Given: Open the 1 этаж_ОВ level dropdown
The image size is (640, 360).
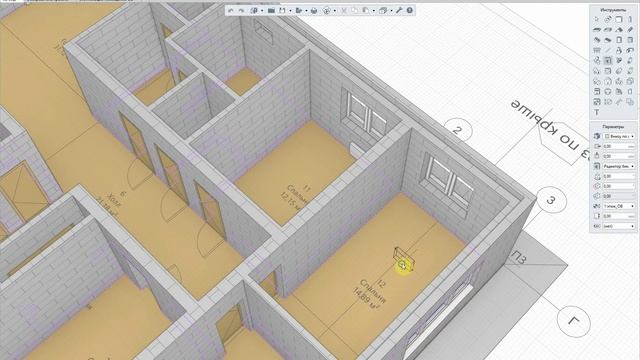Looking at the screenshot, I should tap(619, 206).
